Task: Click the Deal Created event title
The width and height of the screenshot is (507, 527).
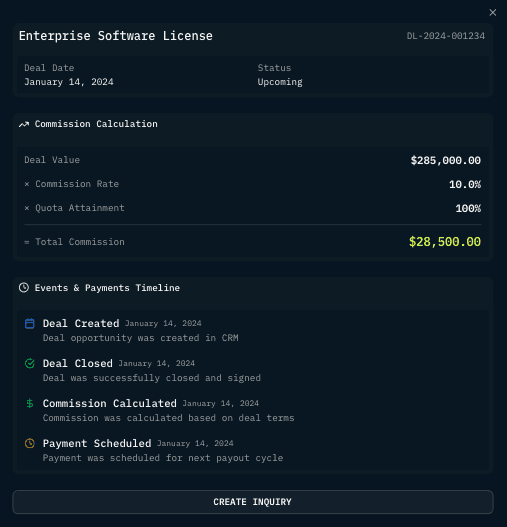Action: (81, 323)
